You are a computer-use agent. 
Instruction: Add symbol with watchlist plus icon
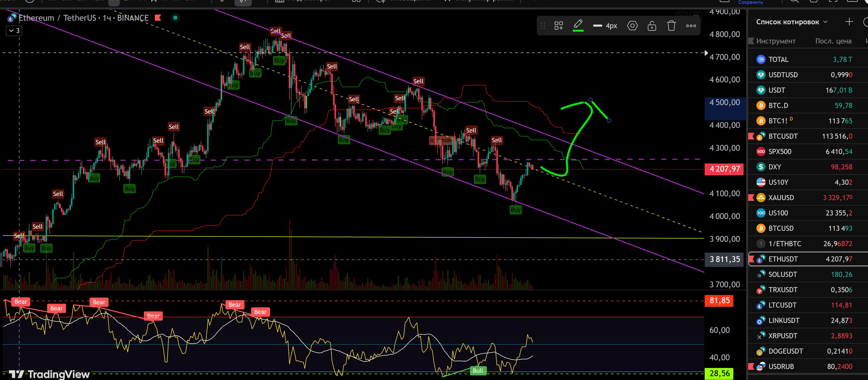(849, 22)
